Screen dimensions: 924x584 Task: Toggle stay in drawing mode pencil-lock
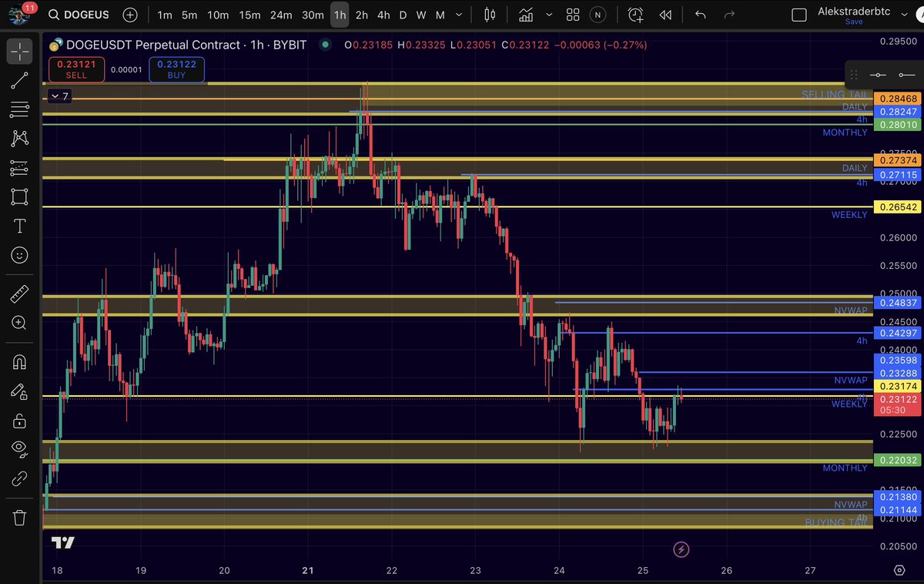pos(19,391)
